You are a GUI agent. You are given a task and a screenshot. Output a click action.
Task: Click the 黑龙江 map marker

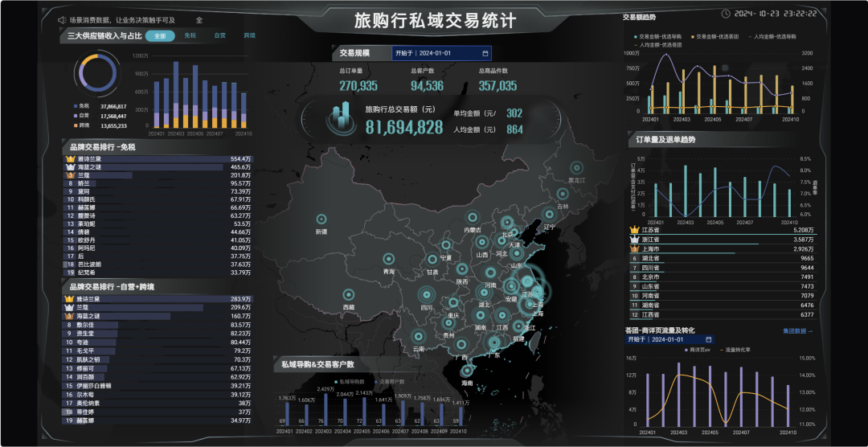point(577,168)
